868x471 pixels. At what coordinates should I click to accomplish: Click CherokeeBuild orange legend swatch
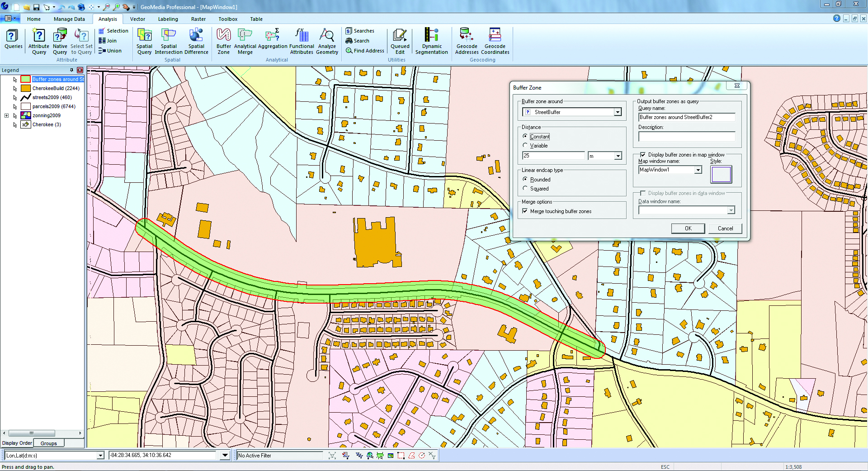click(26, 88)
